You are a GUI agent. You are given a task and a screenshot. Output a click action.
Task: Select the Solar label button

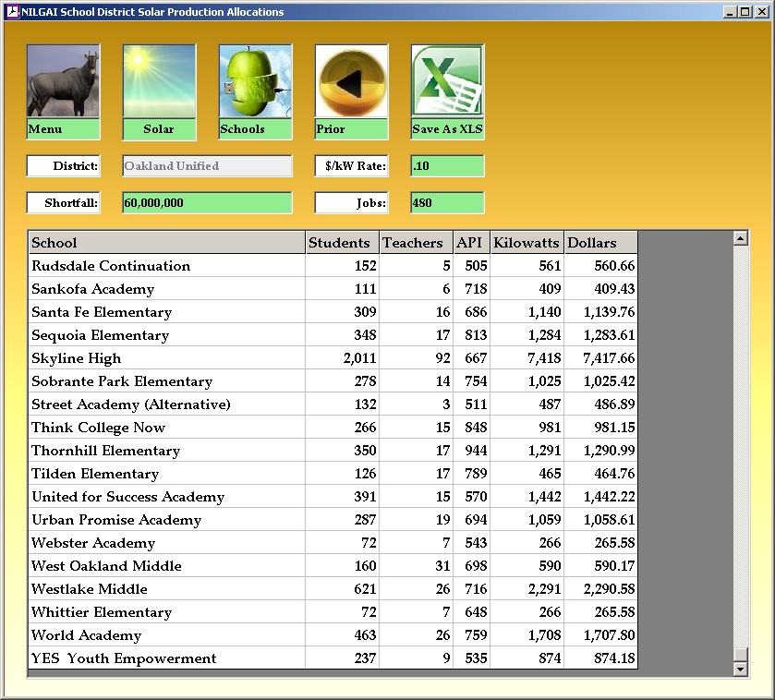pyautogui.click(x=159, y=129)
